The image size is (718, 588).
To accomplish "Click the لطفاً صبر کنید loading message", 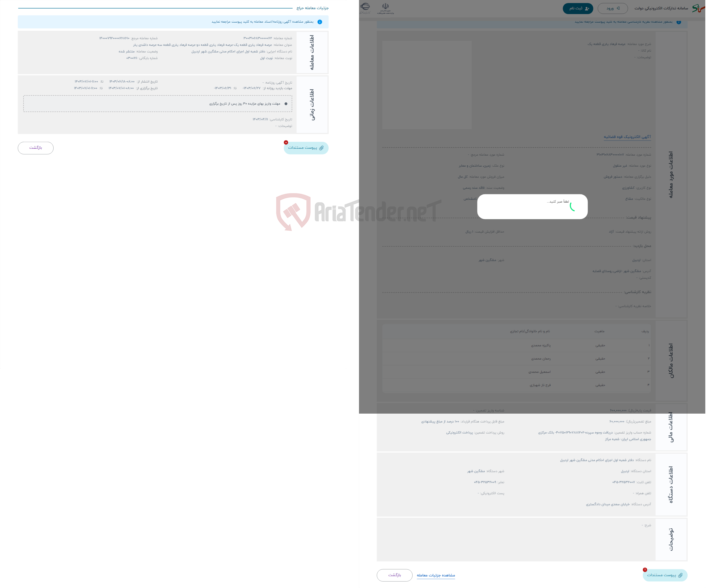I will [x=558, y=202].
